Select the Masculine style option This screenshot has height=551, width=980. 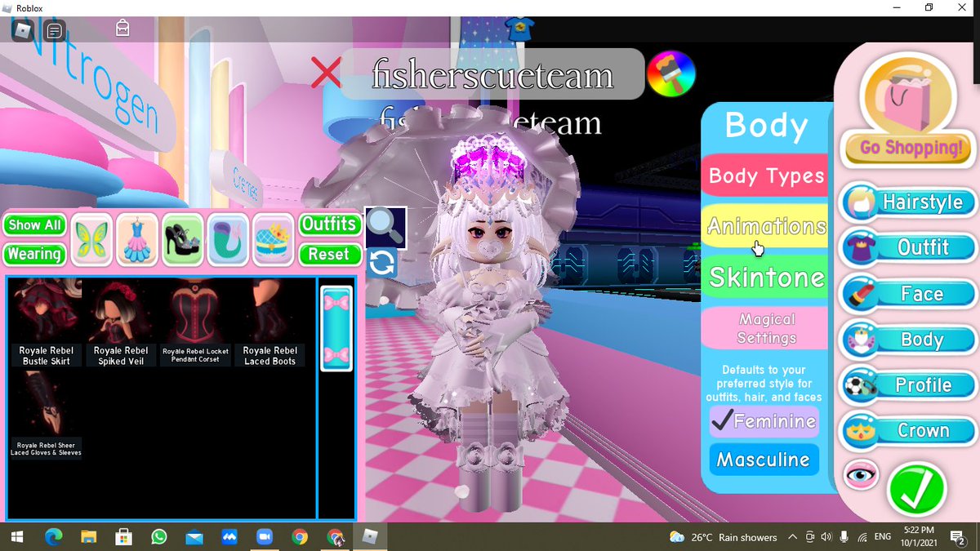[764, 460]
